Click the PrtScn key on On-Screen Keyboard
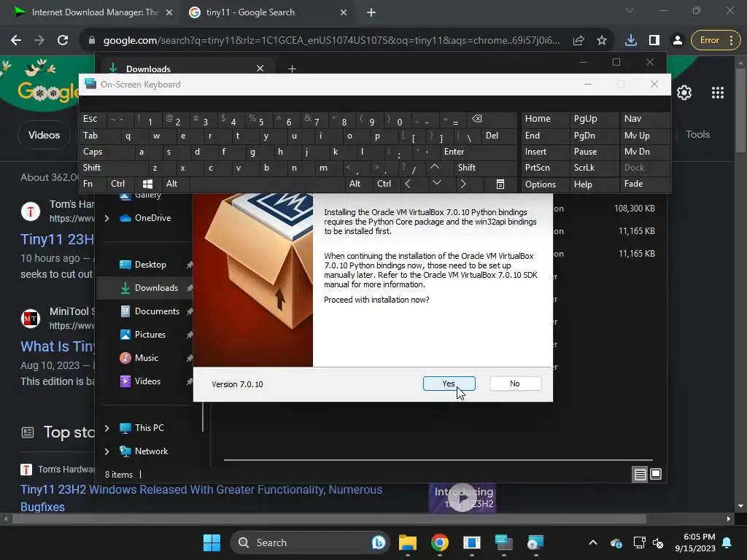The width and height of the screenshot is (747, 560). coord(544,168)
